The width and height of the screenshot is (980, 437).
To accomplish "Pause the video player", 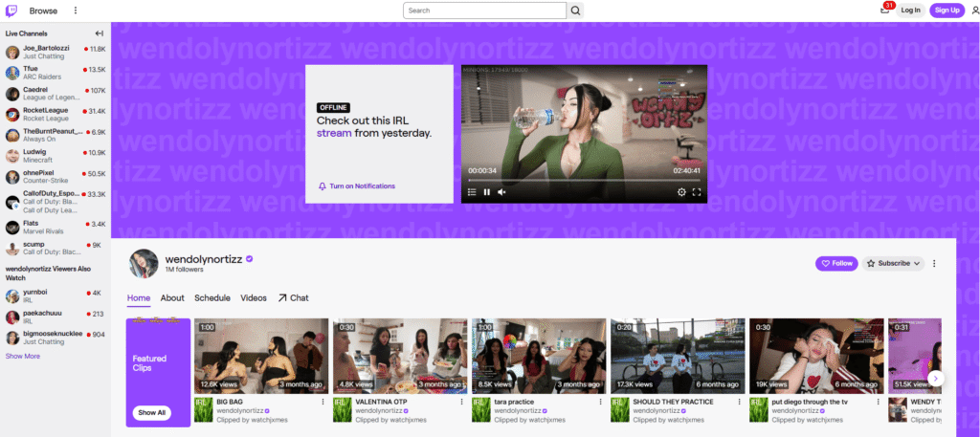I will tap(487, 192).
